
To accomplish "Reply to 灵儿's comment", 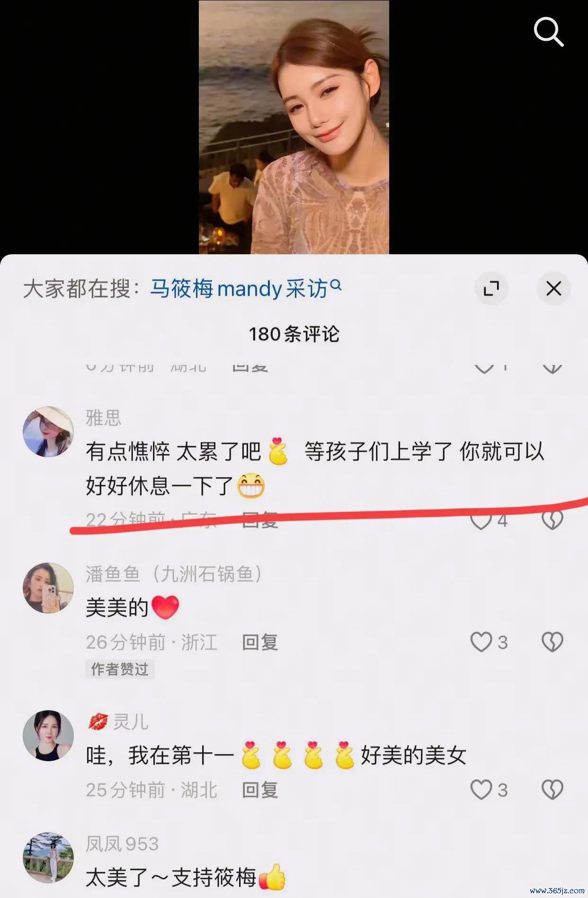I will (260, 790).
